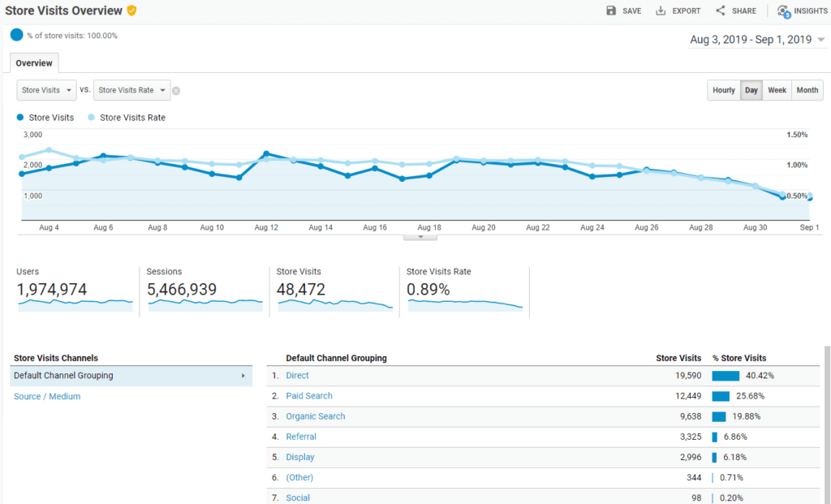The width and height of the screenshot is (831, 504).
Task: Select Month view for the chart
Action: pos(807,90)
